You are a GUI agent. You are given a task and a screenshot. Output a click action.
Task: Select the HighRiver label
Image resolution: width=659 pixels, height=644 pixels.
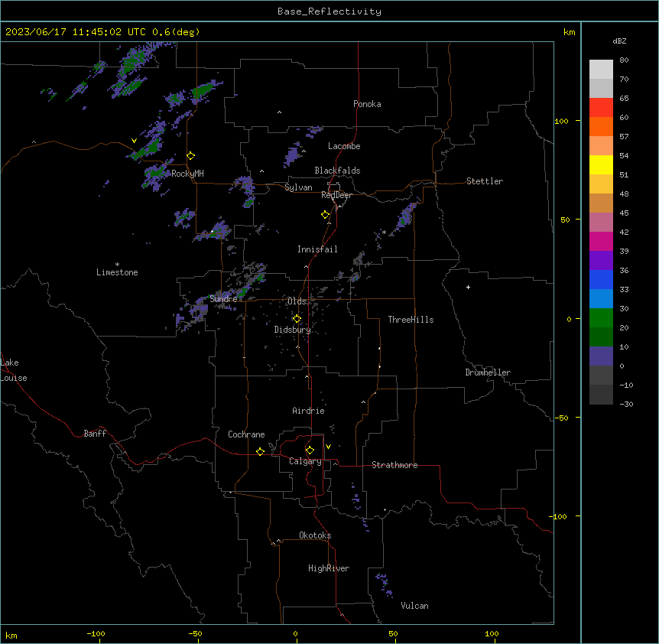[x=329, y=568]
